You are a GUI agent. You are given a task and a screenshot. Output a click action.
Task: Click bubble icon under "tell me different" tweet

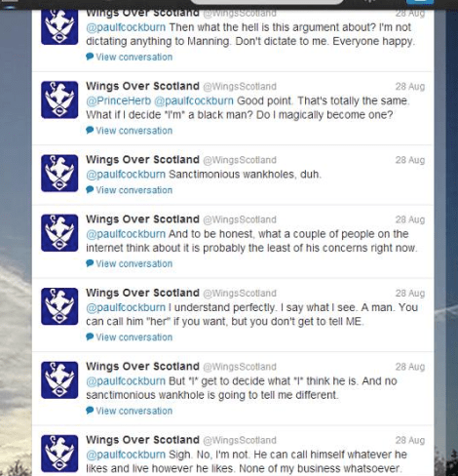(x=90, y=411)
